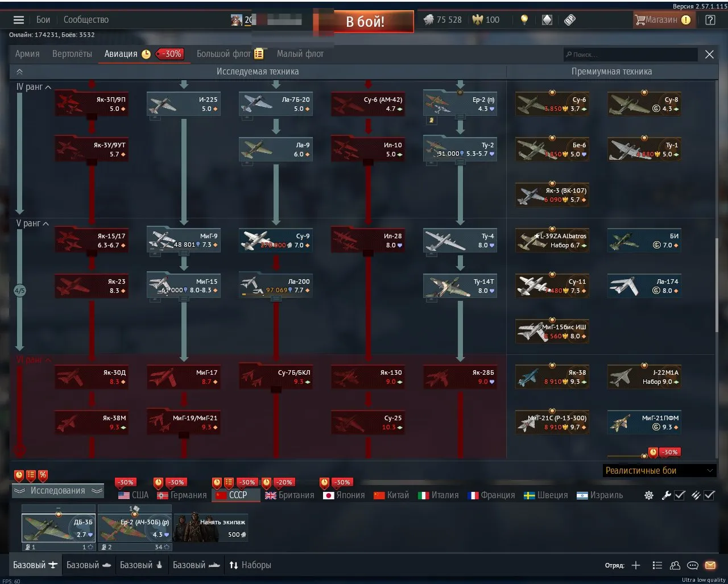Switch to the Вертолёты tab

(x=72, y=54)
